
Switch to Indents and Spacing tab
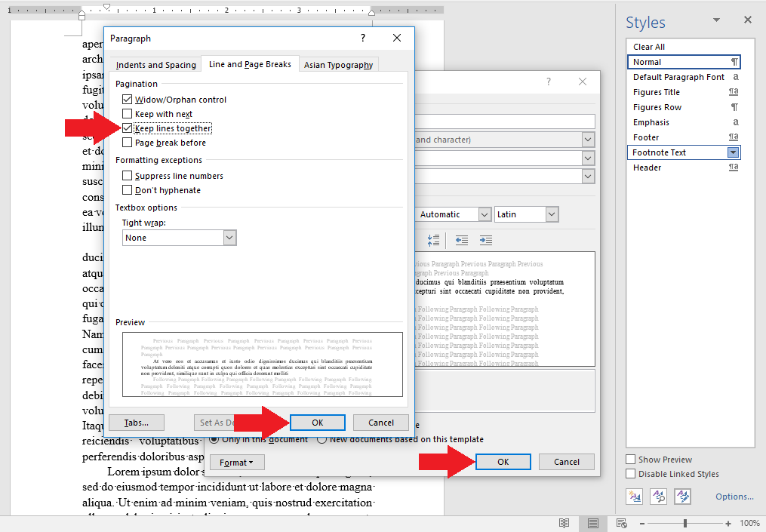(x=155, y=65)
